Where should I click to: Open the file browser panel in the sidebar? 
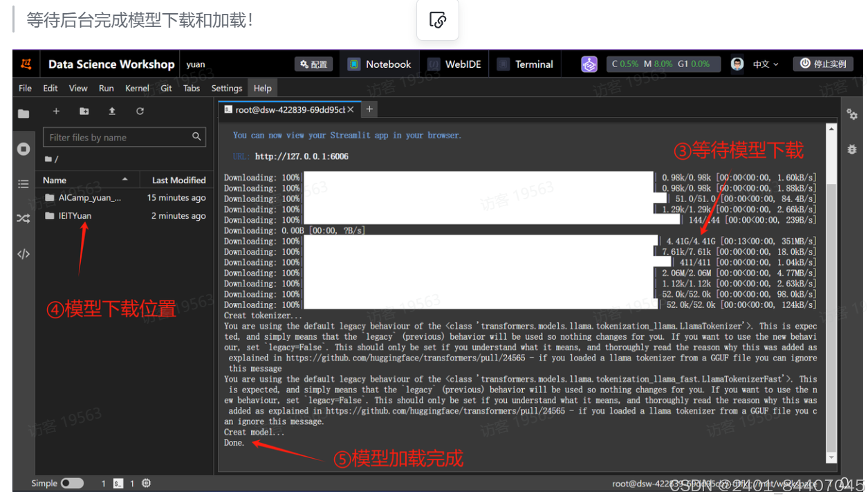[24, 113]
